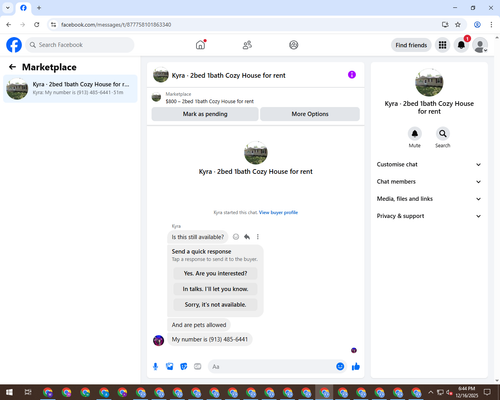Click the chat header listing thumbnail
Screen dimensions: 500x400
tap(161, 75)
